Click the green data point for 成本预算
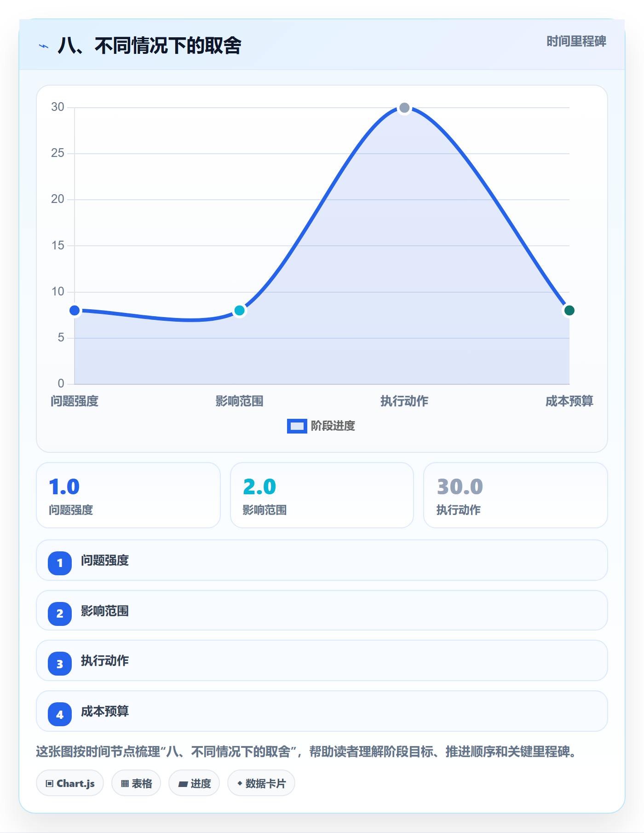 point(569,311)
